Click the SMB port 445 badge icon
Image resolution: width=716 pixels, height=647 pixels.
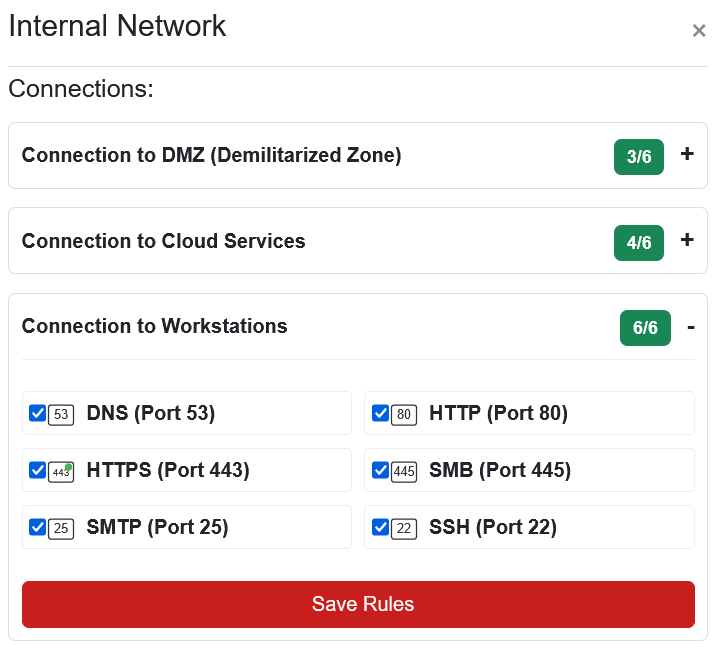pyautogui.click(x=404, y=471)
